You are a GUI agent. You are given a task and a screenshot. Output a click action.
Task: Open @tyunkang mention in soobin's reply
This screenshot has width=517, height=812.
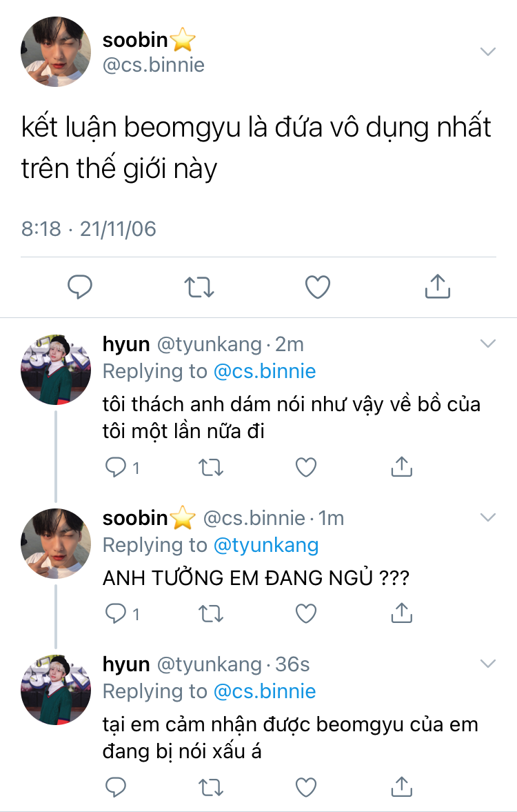[266, 545]
